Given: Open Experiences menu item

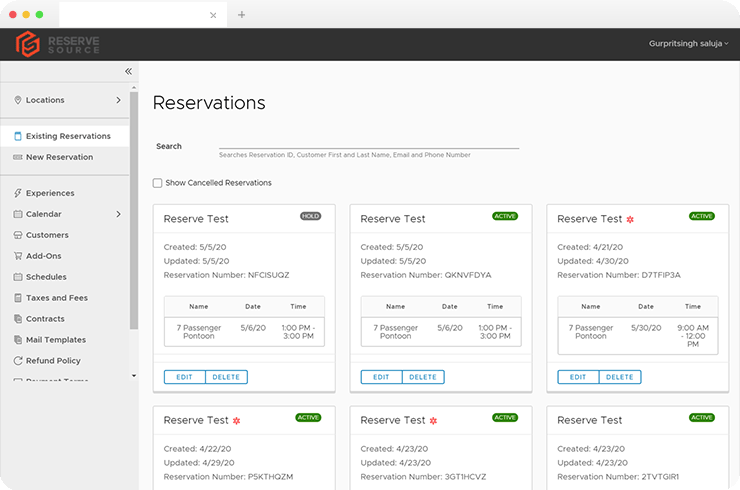Looking at the screenshot, I should 65,193.
